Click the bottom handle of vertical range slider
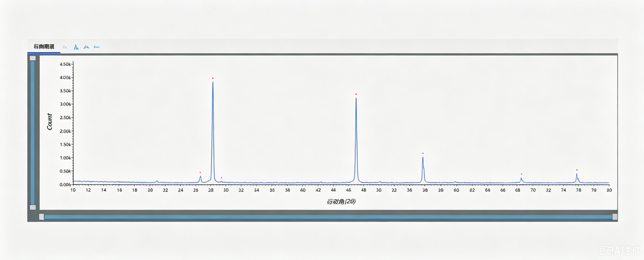The height and width of the screenshot is (260, 644). (33, 207)
